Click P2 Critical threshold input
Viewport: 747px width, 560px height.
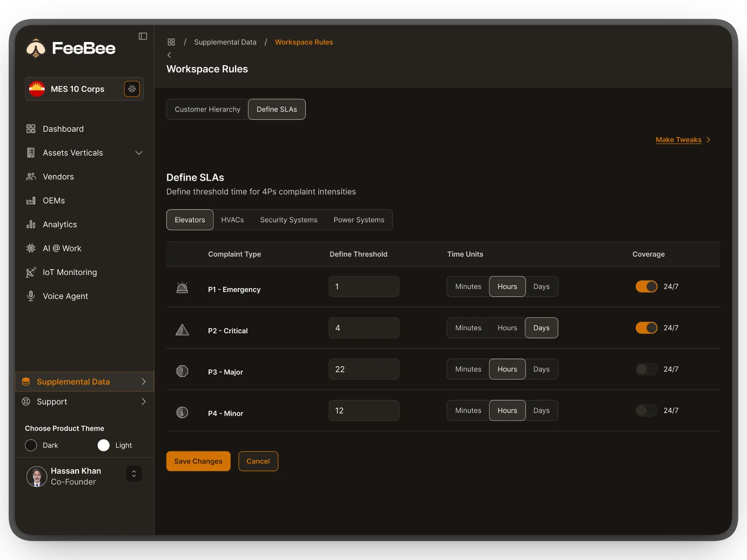coord(364,328)
